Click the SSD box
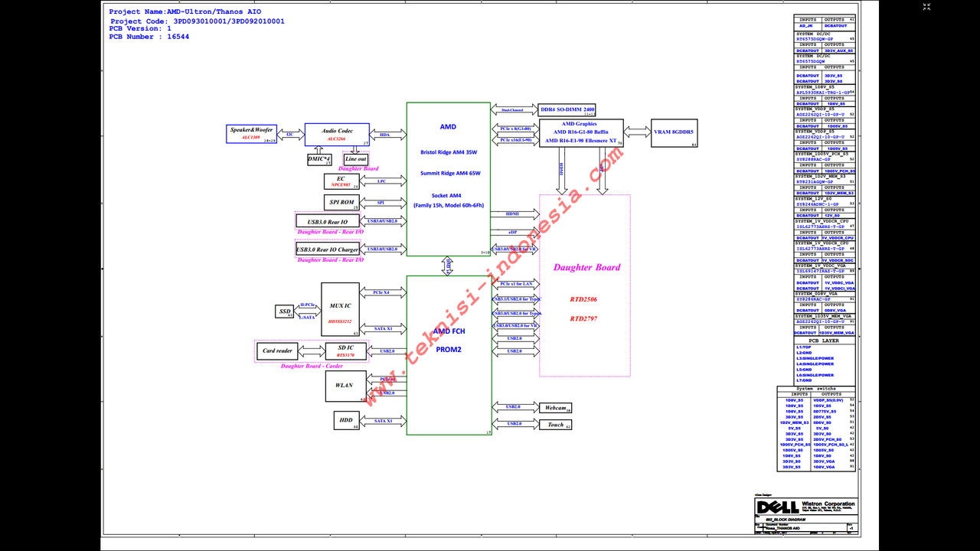Screen dimensions: 980x551 pyautogui.click(x=285, y=311)
